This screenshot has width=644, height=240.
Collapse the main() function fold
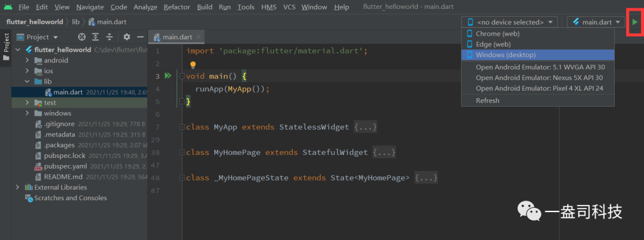pos(182,76)
